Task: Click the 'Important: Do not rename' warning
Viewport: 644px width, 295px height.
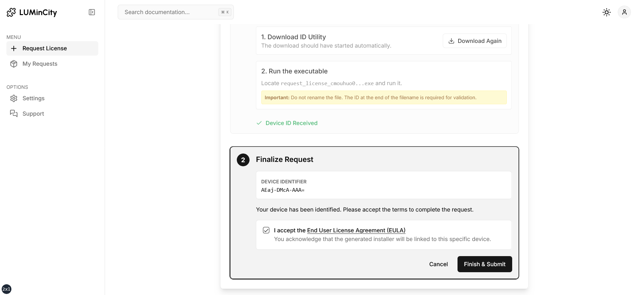Action: click(384, 98)
